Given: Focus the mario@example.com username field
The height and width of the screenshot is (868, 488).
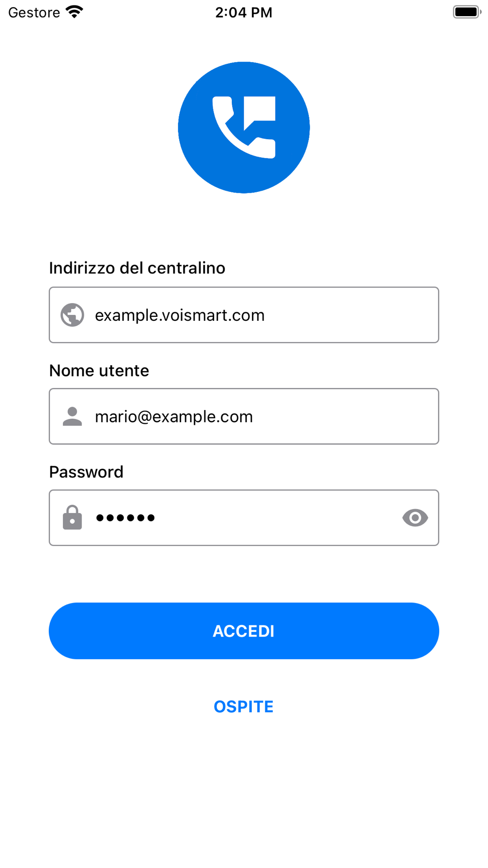Looking at the screenshot, I should [244, 416].
